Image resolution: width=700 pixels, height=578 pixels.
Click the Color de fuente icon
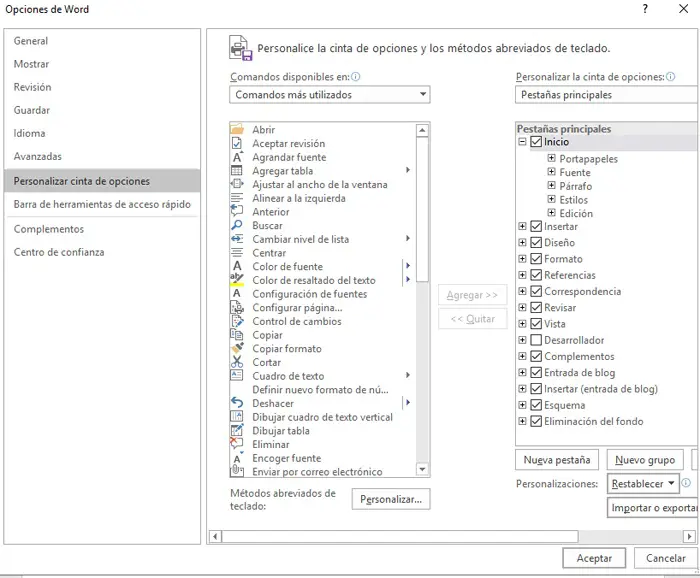pyautogui.click(x=237, y=266)
